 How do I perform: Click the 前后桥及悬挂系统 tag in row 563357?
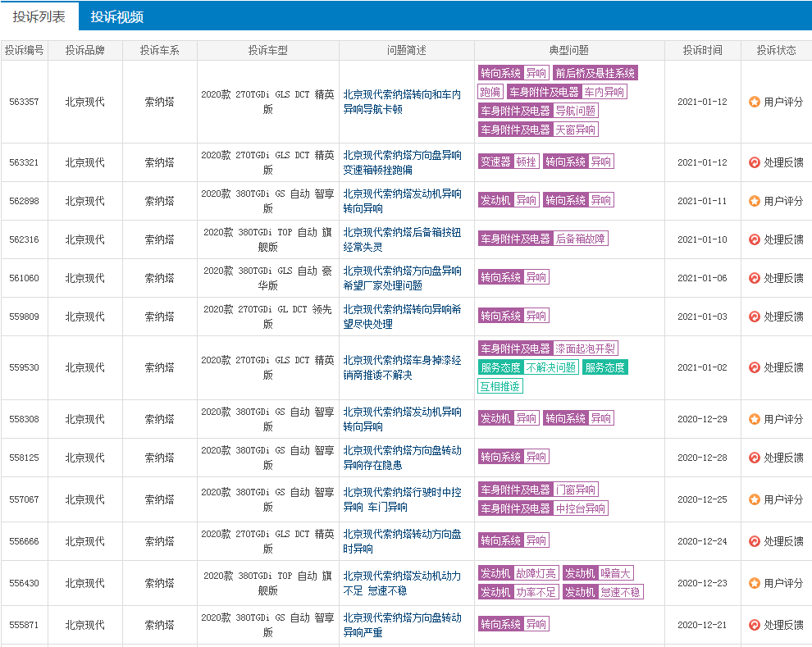point(595,73)
